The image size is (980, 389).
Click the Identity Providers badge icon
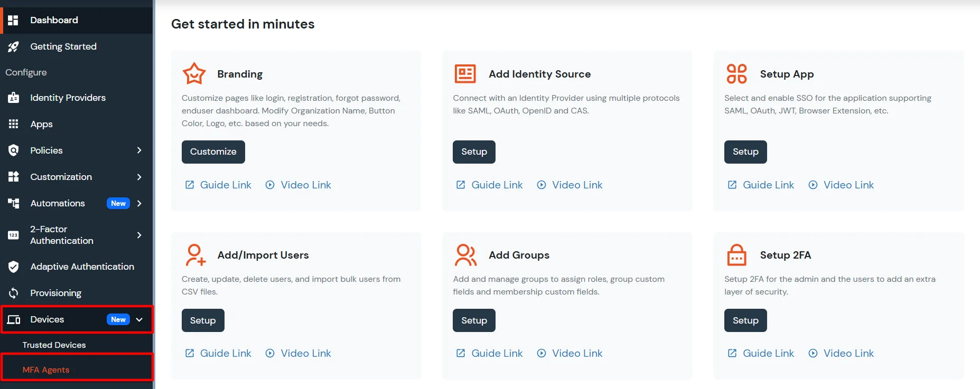click(13, 98)
